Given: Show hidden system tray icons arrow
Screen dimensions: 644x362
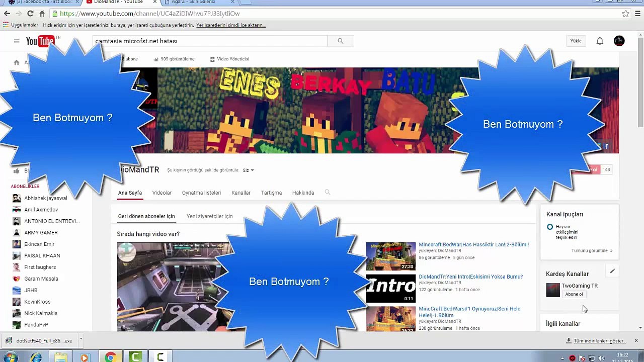Looking at the screenshot, I should (562, 358).
